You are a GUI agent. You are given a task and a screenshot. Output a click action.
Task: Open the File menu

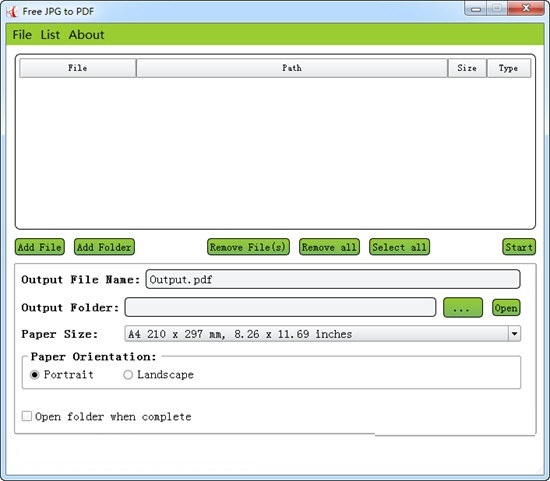[22, 35]
